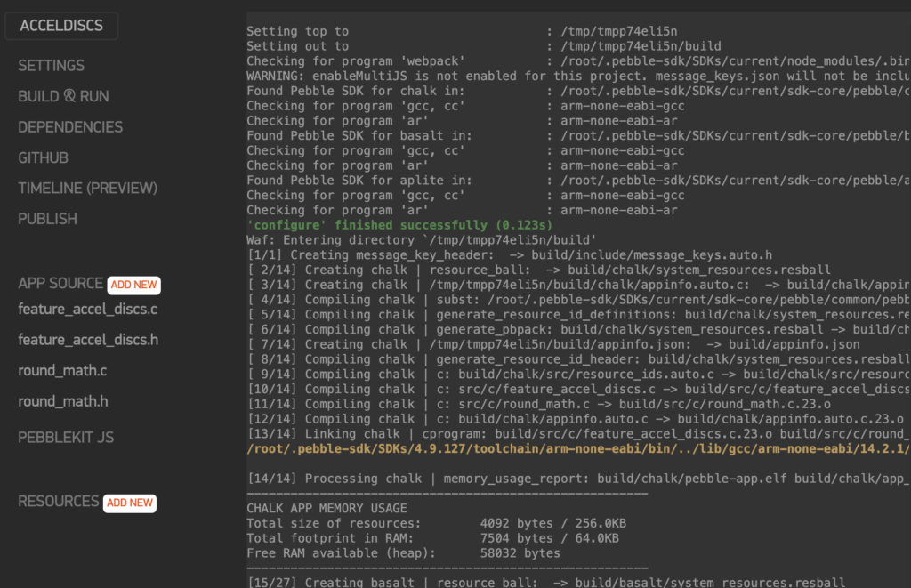Open the GITHUB section
The width and height of the screenshot is (911, 588).
click(43, 158)
